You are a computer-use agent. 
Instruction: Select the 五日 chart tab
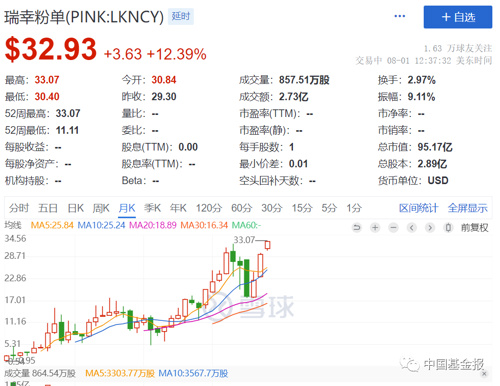pyautogui.click(x=48, y=208)
